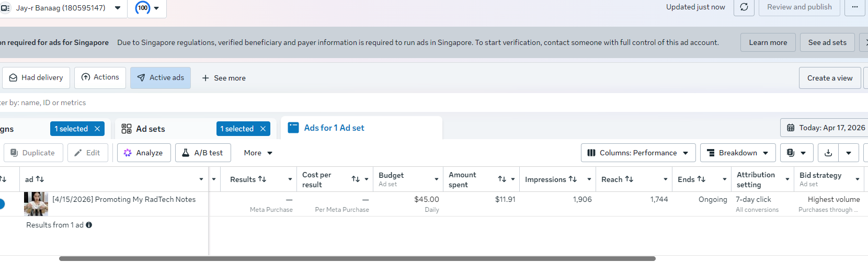Switch to the Ads for 1 Ad set tab
The image size is (868, 273).
point(334,128)
